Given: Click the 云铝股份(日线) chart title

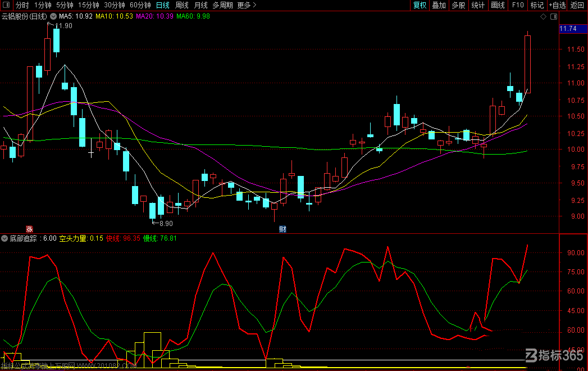Looking at the screenshot, I should pos(24,16).
